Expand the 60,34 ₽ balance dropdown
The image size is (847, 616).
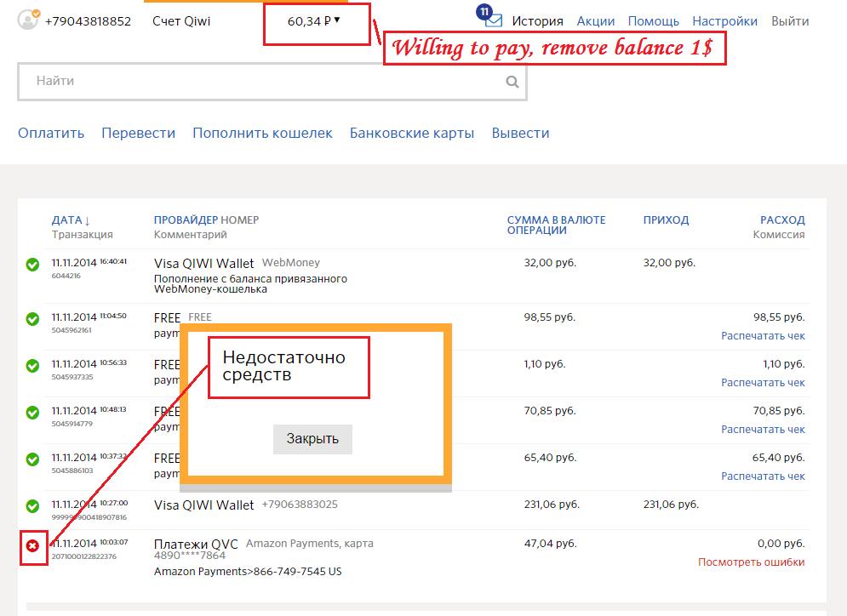click(314, 21)
